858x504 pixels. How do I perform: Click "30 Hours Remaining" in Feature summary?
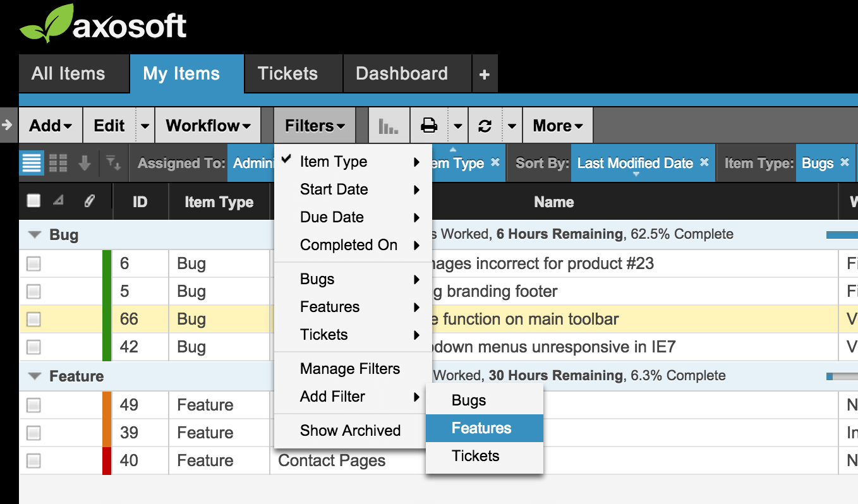(555, 376)
